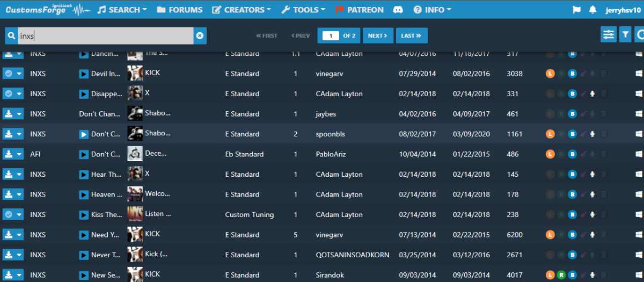644x282 pixels.
Task: Play preview of AFI Don't C...
Action: click(x=84, y=154)
